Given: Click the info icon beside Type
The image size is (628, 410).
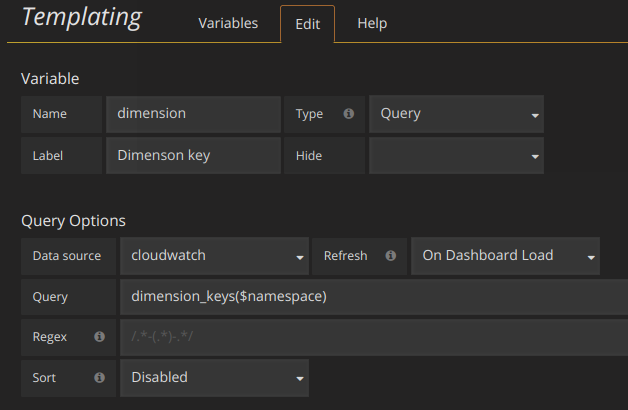Looking at the screenshot, I should coord(348,114).
